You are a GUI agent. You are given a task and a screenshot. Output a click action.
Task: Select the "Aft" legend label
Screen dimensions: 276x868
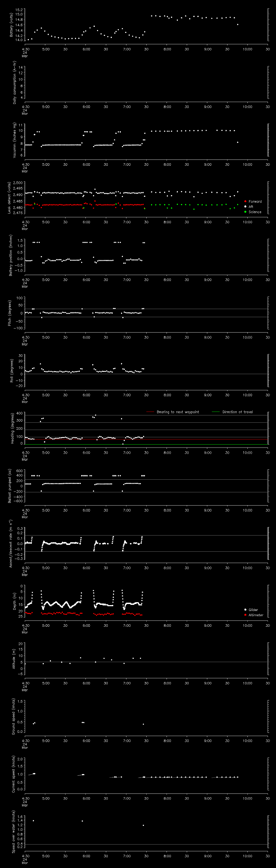click(x=251, y=206)
